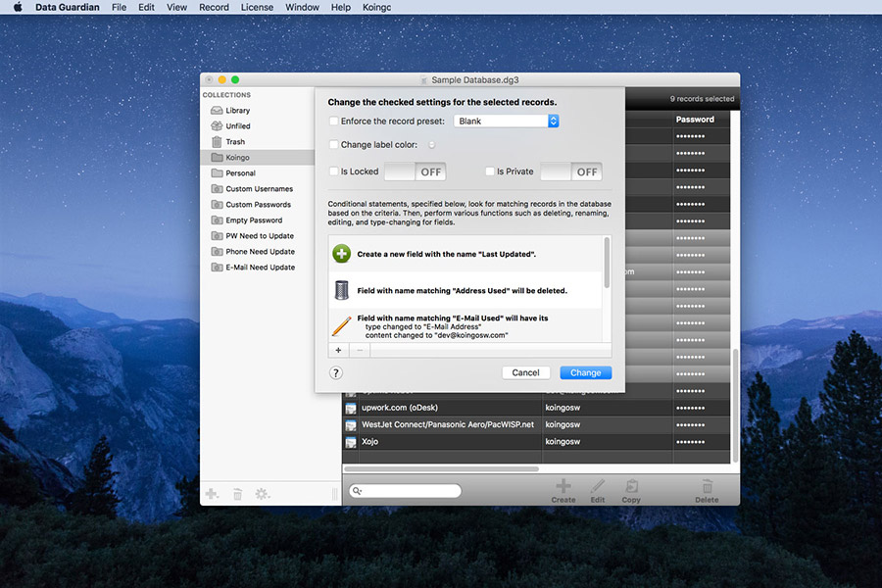Click the gear action menu above the sidebar bottom
Viewport: 882px width, 588px height.
pos(261,494)
